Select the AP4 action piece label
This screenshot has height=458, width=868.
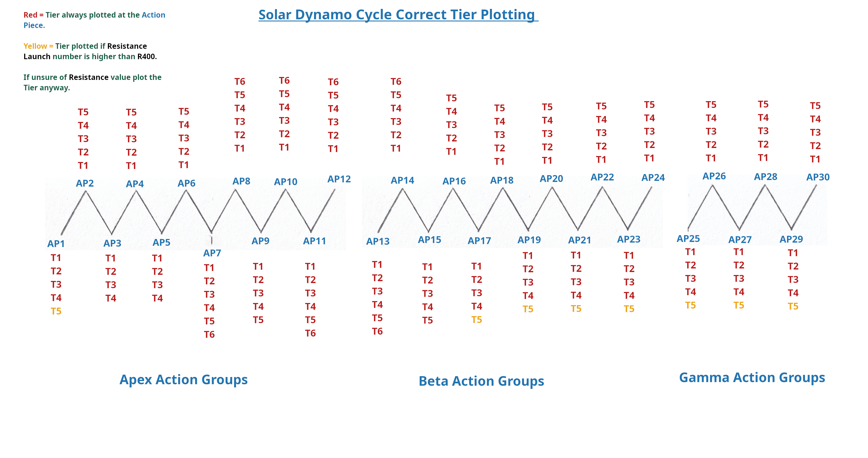[135, 184]
